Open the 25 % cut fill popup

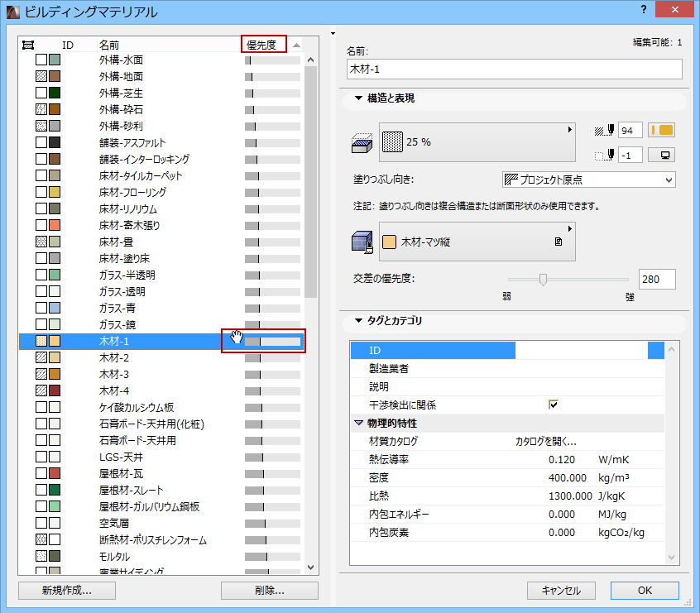477,142
